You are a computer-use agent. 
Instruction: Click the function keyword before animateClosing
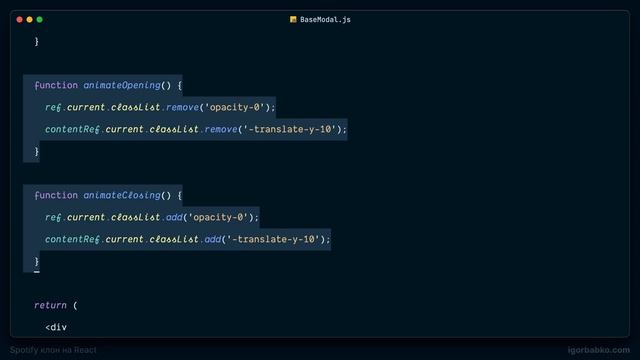56,196
